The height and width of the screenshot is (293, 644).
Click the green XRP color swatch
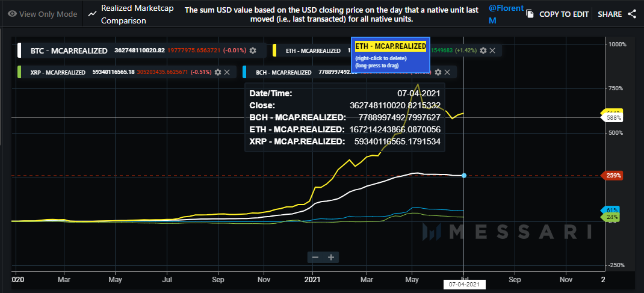pos(19,72)
